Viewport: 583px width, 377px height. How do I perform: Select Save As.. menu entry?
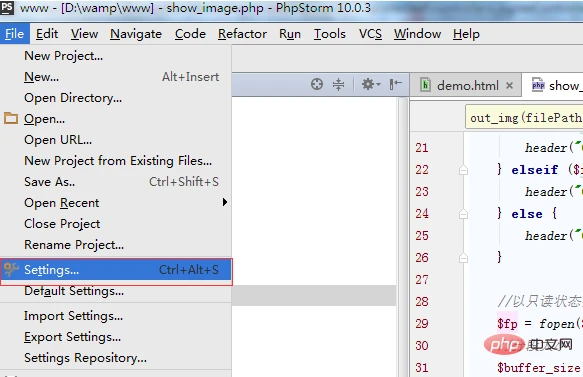116,181
